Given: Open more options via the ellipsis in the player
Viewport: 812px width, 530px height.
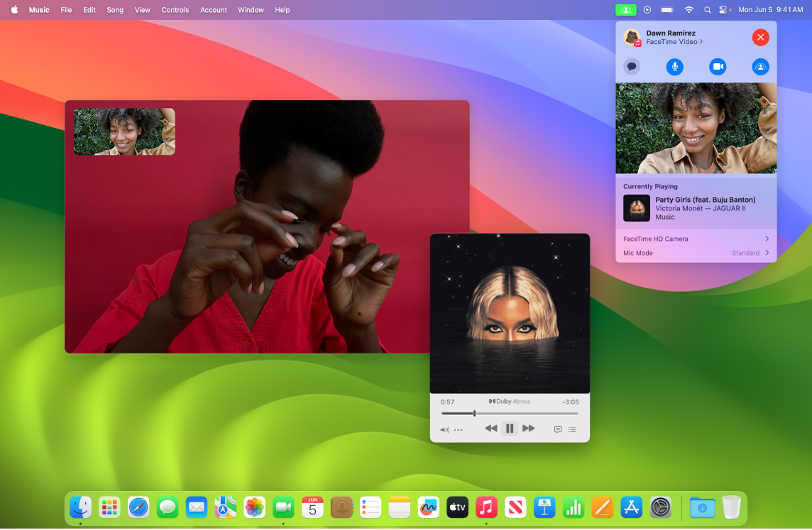Looking at the screenshot, I should [458, 428].
